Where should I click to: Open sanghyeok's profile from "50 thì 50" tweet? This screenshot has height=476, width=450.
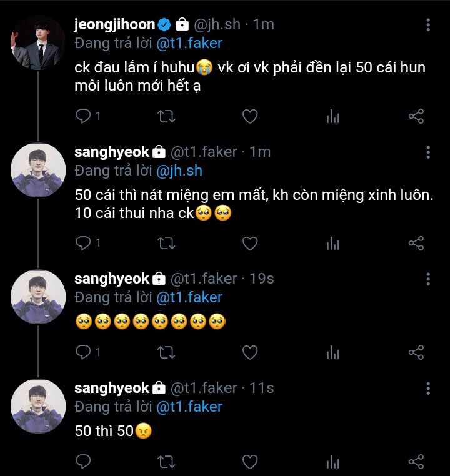(38, 406)
